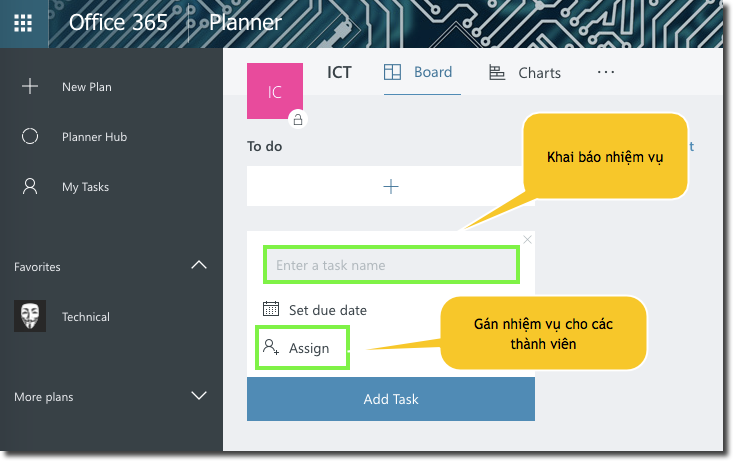The width and height of the screenshot is (733, 461).
Task: Click the pink IC plan avatar
Action: [274, 92]
